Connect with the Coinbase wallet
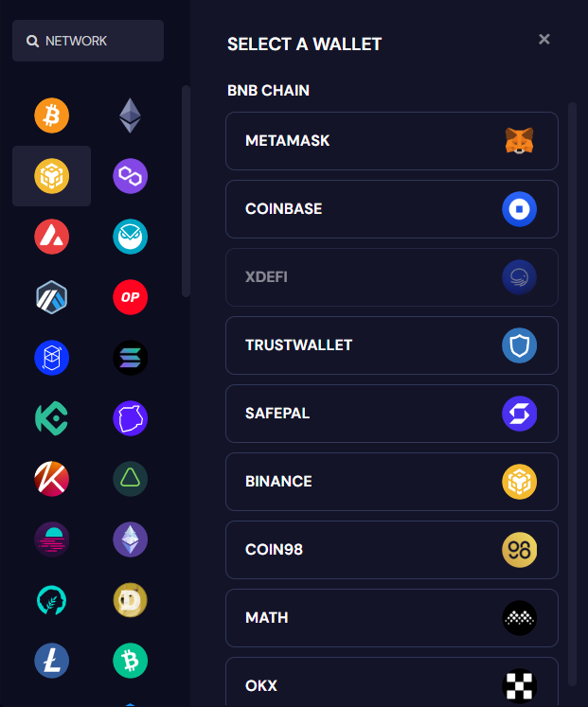 [x=392, y=209]
